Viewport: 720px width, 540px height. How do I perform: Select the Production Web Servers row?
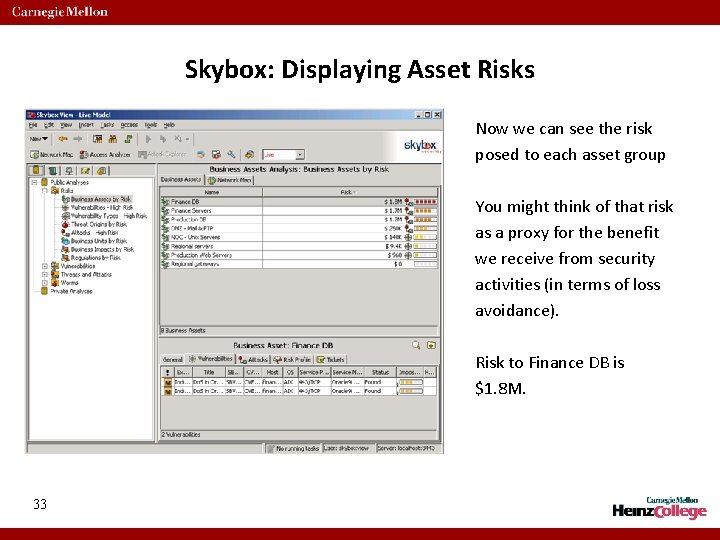299,255
